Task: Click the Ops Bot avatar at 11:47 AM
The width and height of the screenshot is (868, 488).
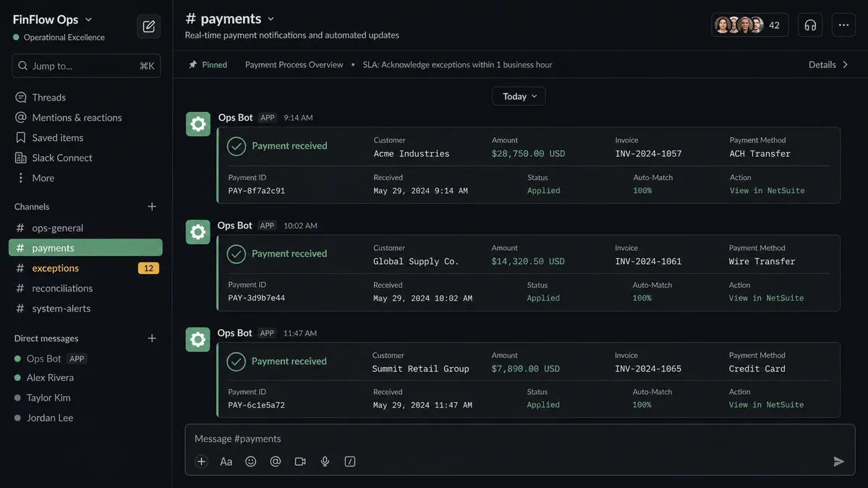Action: point(198,340)
